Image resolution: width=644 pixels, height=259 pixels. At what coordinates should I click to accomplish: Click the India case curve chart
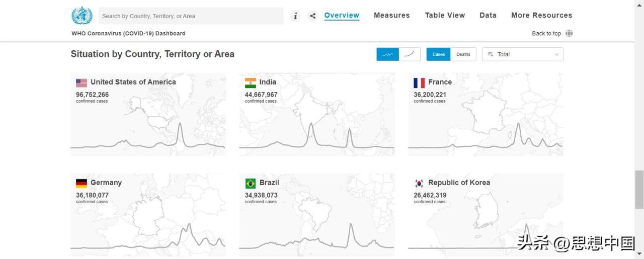click(316, 135)
